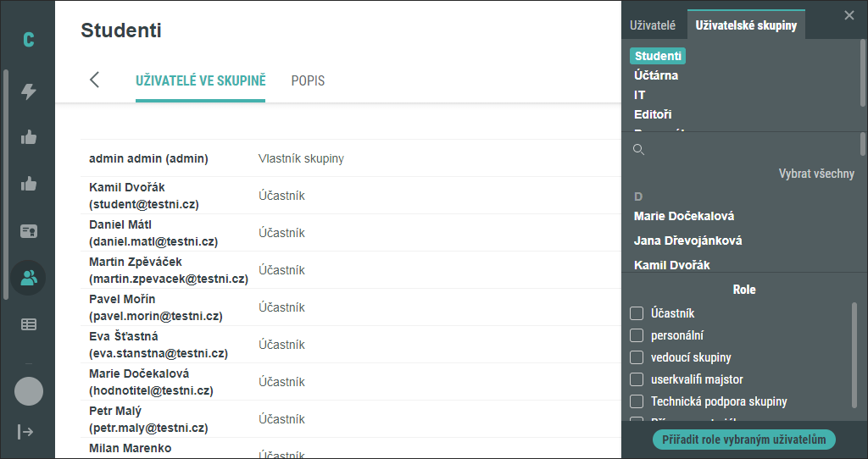Select the Účtárna group
Viewport: 868px width, 459px height.
[656, 75]
